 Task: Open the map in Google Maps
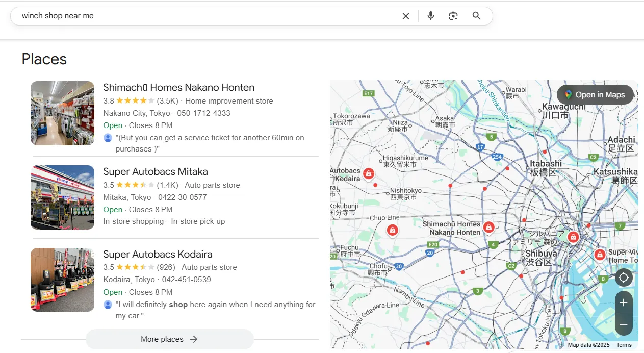click(595, 95)
